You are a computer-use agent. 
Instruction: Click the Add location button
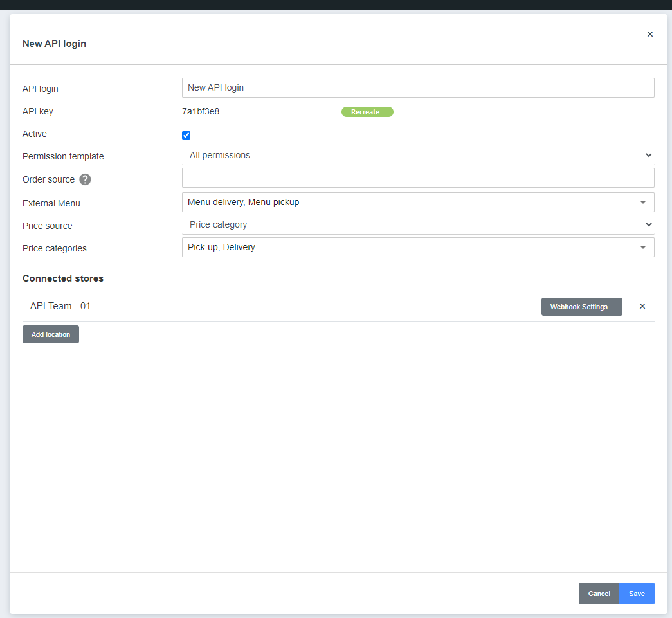pos(51,334)
